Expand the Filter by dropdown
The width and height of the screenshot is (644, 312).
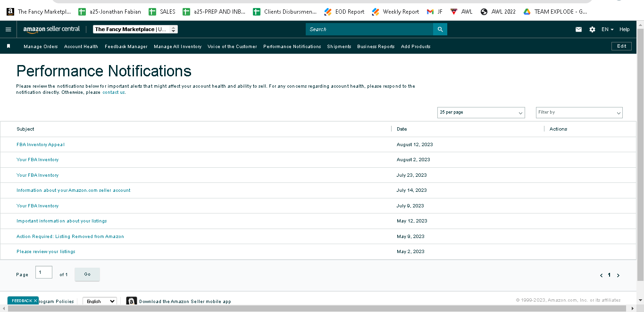(x=579, y=113)
